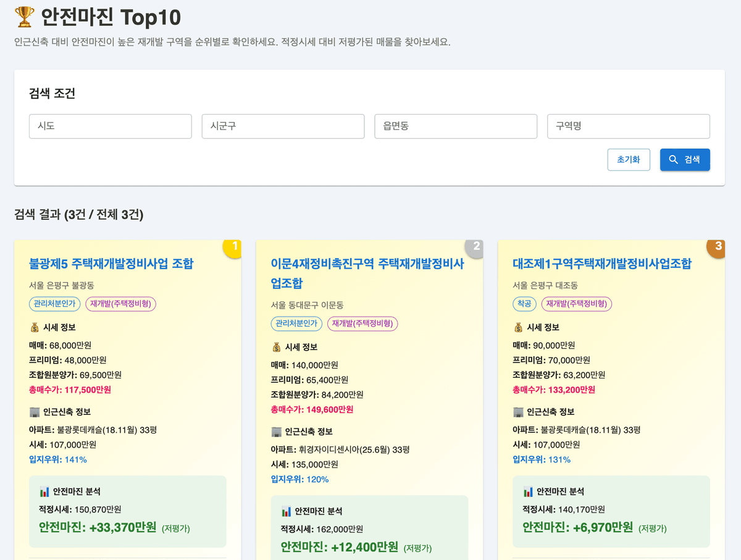Viewport: 741px width, 560px height.
Task: Click the rank badge 2 on the 이문4 card
Action: (x=474, y=247)
